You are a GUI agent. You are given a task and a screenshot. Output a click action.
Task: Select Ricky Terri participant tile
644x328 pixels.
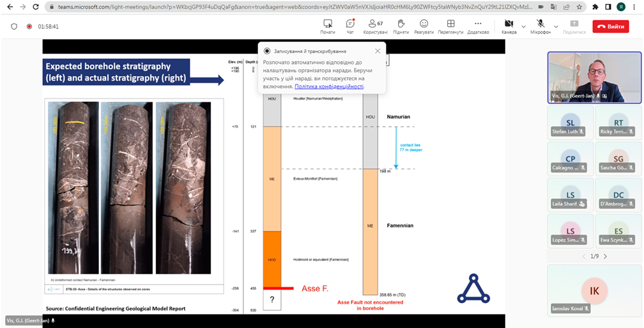pyautogui.click(x=618, y=123)
